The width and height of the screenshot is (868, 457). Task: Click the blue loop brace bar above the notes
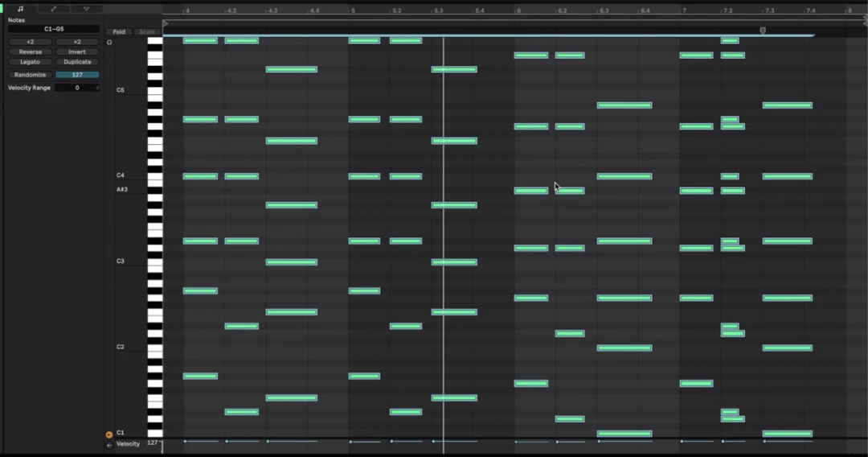(489, 35)
